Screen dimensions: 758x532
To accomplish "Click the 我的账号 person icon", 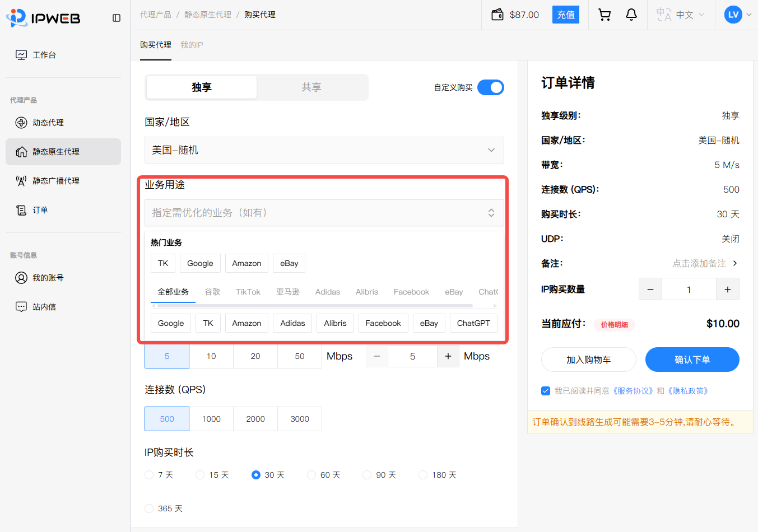I will (21, 278).
